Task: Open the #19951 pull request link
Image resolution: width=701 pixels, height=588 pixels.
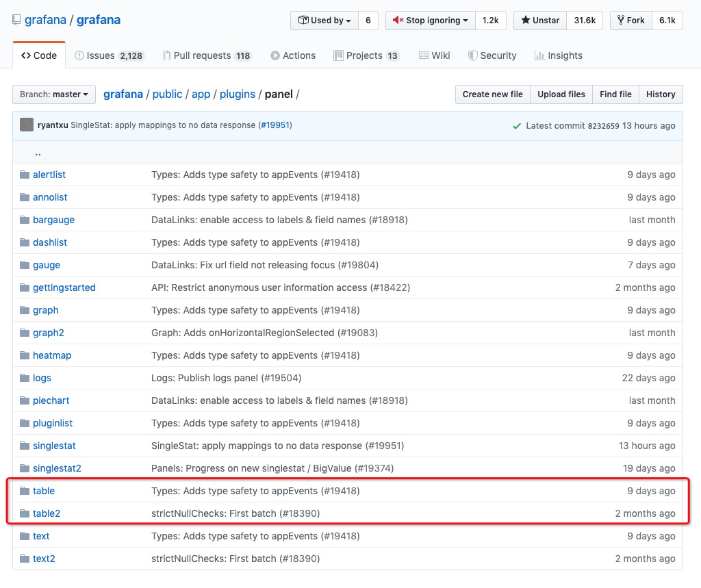Action: (x=275, y=125)
